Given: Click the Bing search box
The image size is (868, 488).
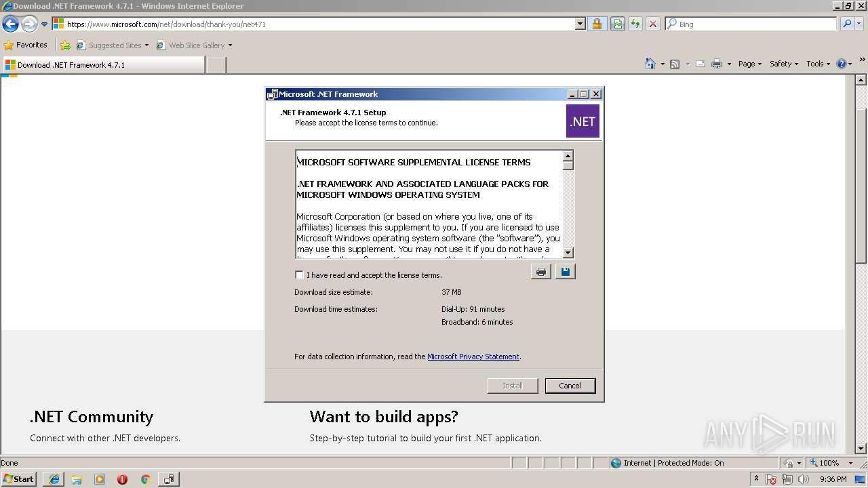Looking at the screenshot, I should click(x=751, y=24).
